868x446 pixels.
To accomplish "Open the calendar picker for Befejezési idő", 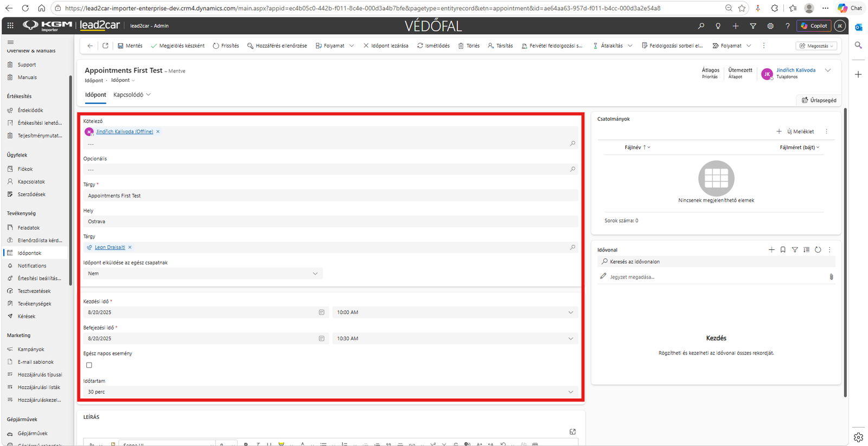I will click(x=322, y=338).
